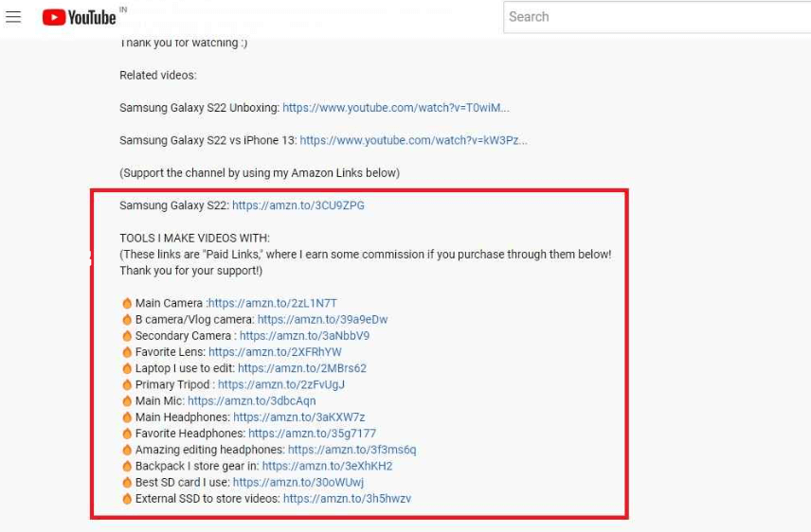Open the Main Camera Amazon link
Viewport: 811px width, 532px height.
(x=272, y=303)
